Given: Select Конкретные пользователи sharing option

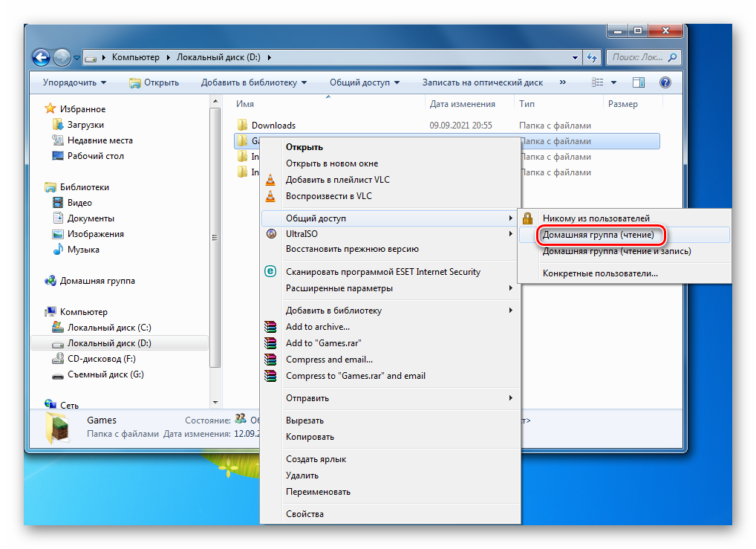Looking at the screenshot, I should 599,273.
